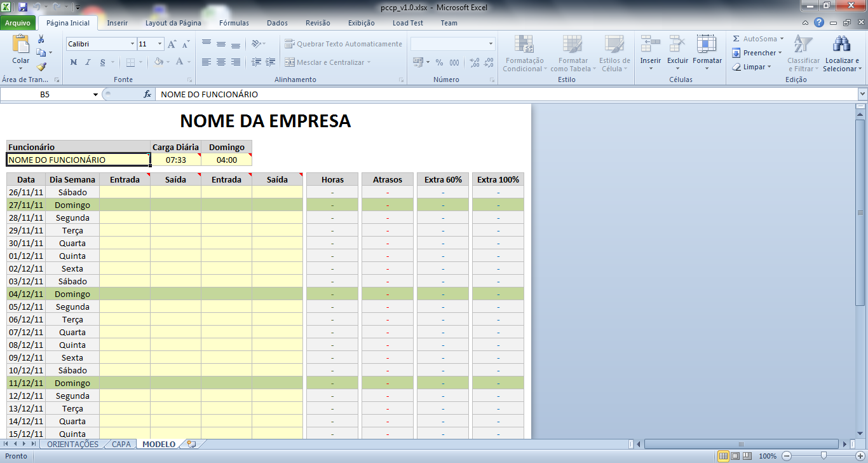The image size is (868, 463).
Task: Switch to Fórmulas tab
Action: point(234,23)
